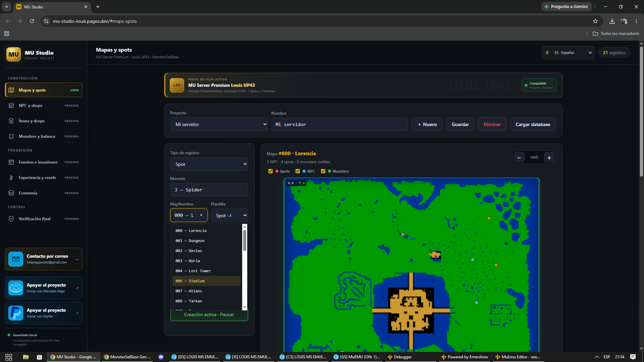The image size is (644, 362).
Task: Click the Eliminar button
Action: click(492, 124)
